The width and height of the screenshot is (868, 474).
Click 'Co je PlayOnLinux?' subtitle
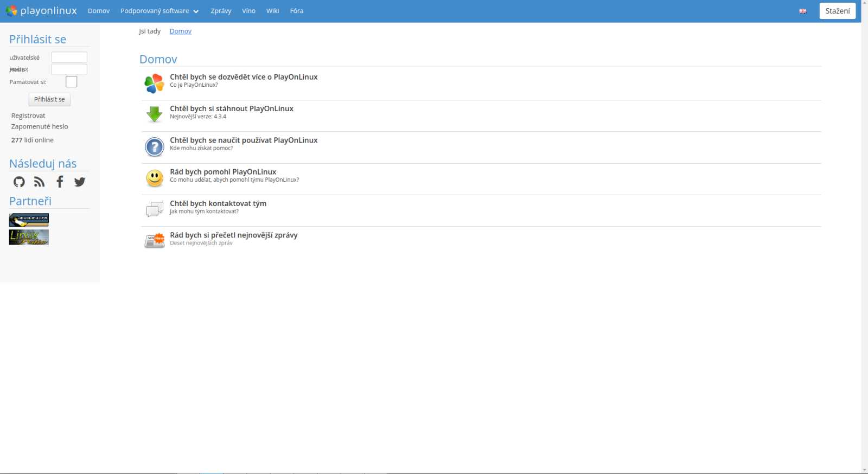click(194, 85)
